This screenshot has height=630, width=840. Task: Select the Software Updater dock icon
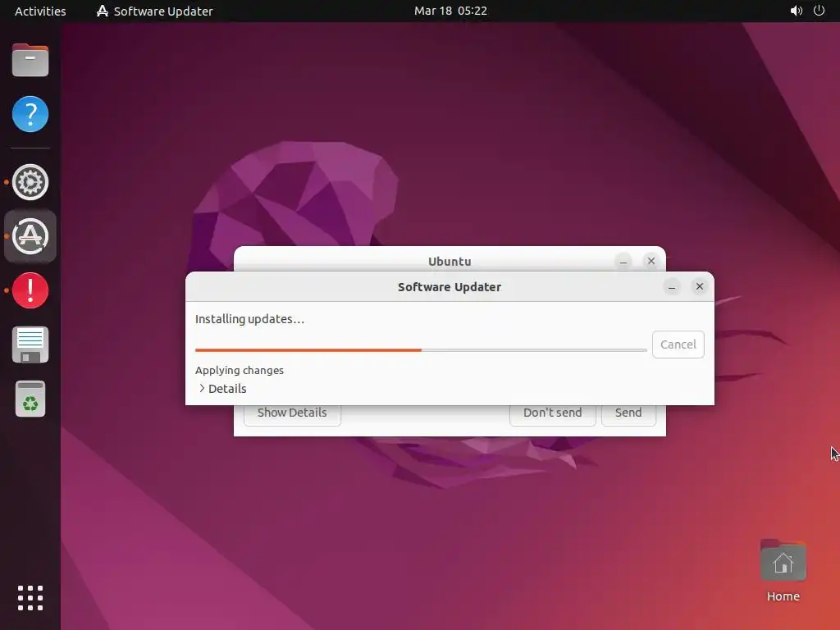coord(30,236)
